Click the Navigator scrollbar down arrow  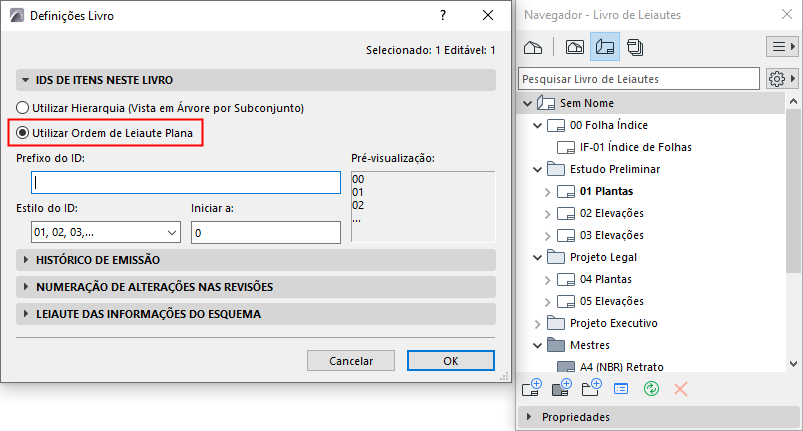pyautogui.click(x=793, y=364)
